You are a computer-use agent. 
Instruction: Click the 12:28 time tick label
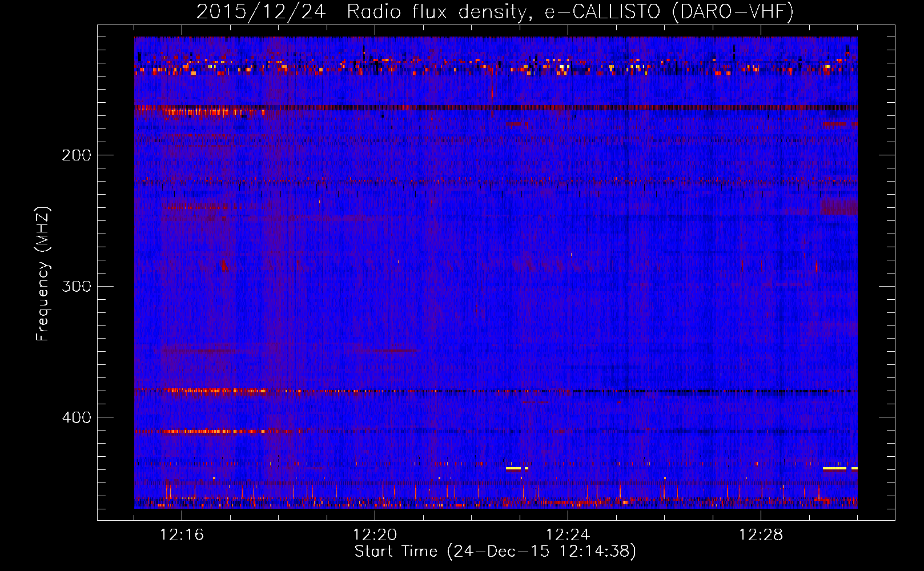tap(761, 535)
